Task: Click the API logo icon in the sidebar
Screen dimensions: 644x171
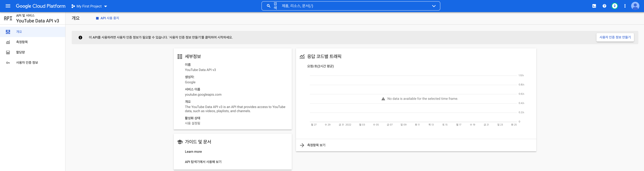Action: [x=8, y=18]
